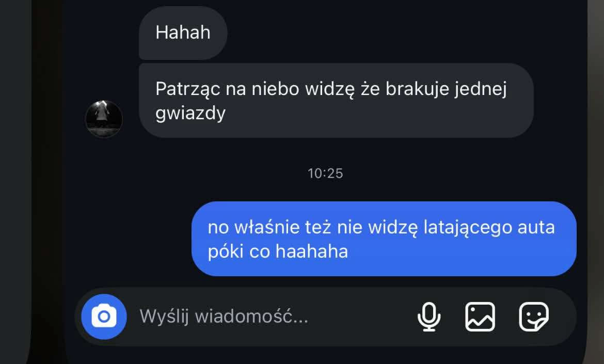Start voice recording via mic icon
This screenshot has width=604, height=364.
[x=428, y=316]
